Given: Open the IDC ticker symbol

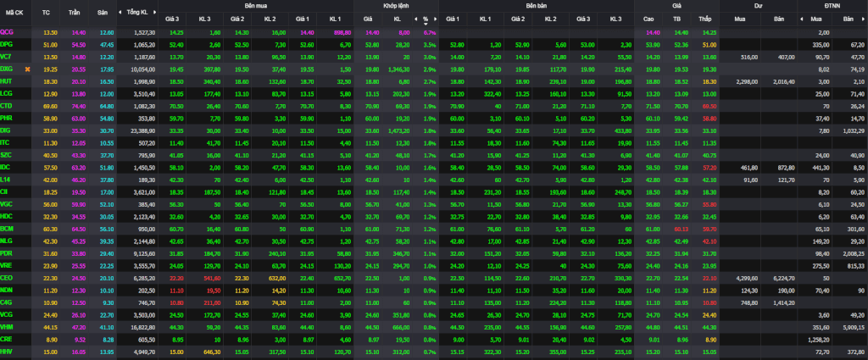Looking at the screenshot, I should tap(6, 167).
